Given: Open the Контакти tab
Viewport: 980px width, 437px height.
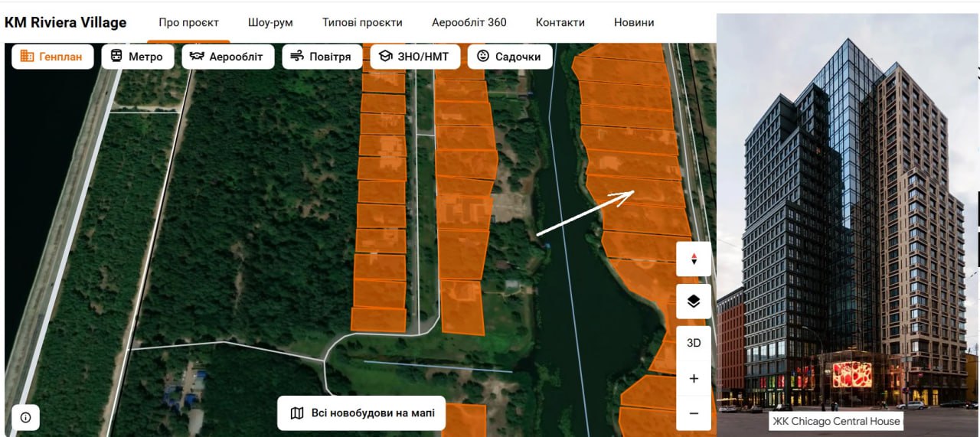Looking at the screenshot, I should click(560, 22).
